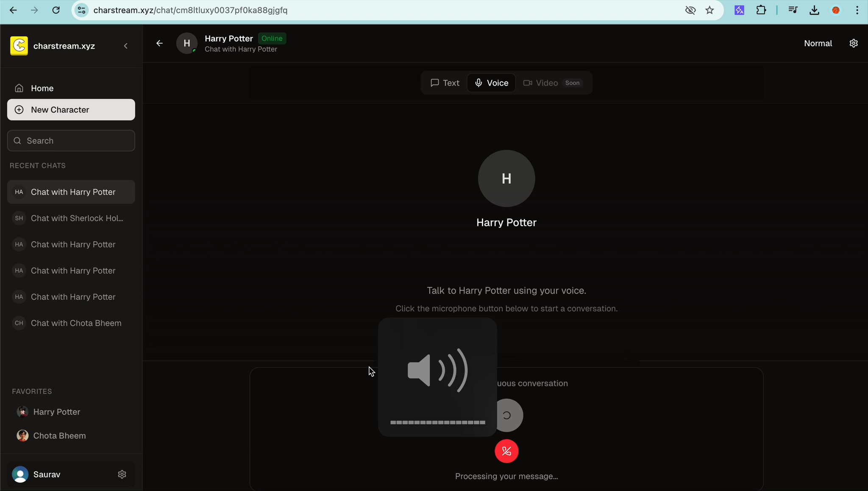
Task: Click the microphone icon on the Voice tab
Action: click(x=479, y=83)
